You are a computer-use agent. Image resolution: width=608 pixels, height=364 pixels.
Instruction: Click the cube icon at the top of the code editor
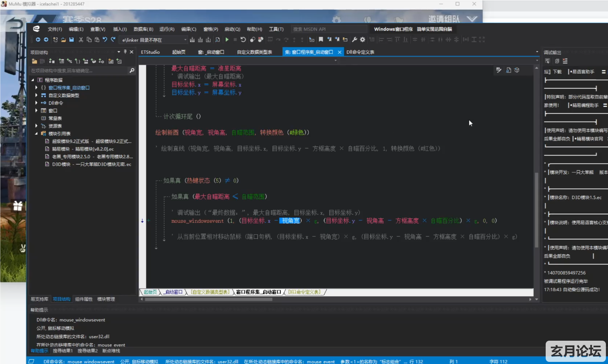pos(517,70)
